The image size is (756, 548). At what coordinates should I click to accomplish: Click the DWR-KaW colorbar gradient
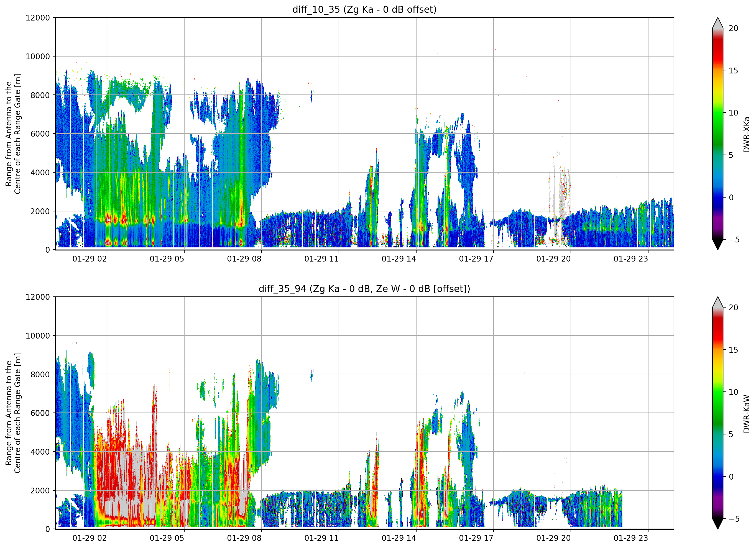(718, 413)
